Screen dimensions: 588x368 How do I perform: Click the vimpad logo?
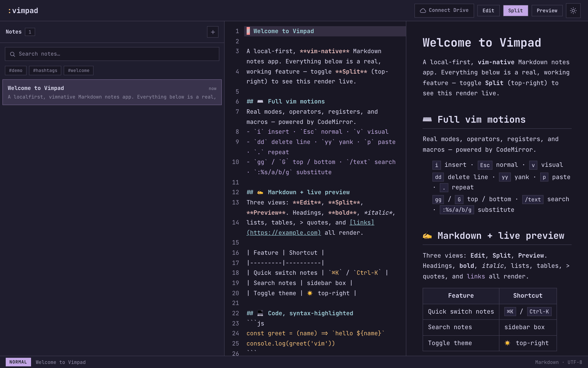[23, 10]
